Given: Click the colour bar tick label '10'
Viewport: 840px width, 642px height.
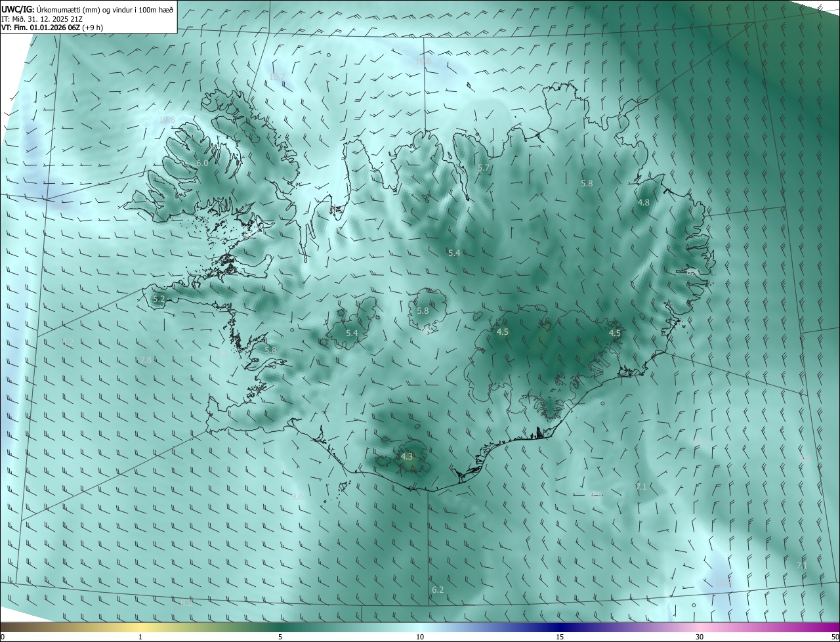Looking at the screenshot, I should [x=420, y=637].
